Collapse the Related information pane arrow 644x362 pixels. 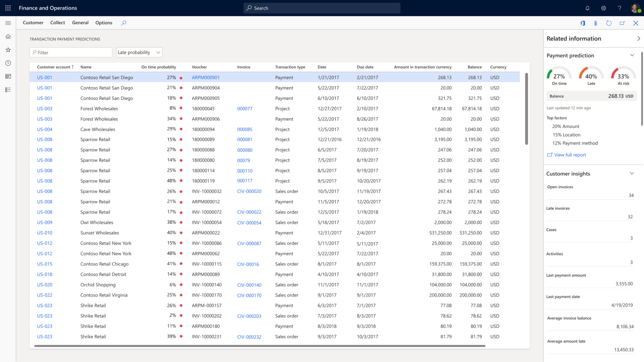[x=639, y=39]
